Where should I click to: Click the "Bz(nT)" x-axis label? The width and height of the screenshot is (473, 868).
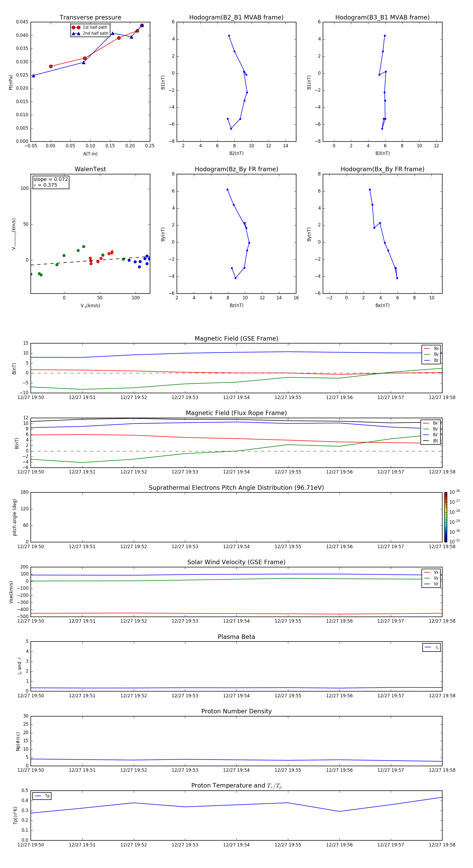coord(236,305)
